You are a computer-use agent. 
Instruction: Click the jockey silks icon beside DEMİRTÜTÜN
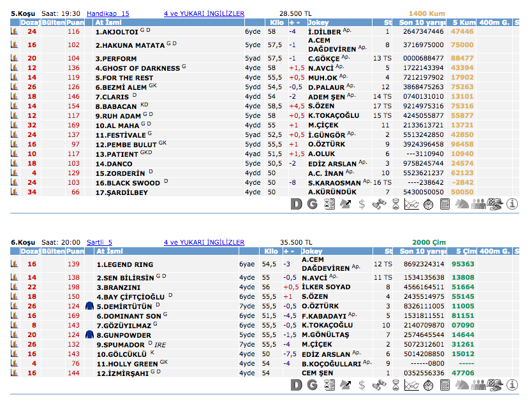89,307
